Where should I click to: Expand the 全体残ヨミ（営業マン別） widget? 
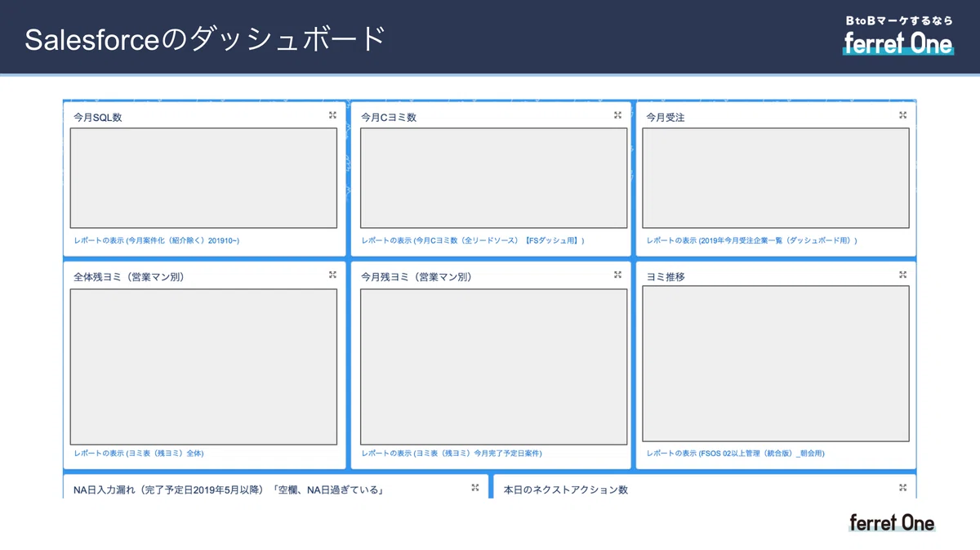click(x=332, y=275)
